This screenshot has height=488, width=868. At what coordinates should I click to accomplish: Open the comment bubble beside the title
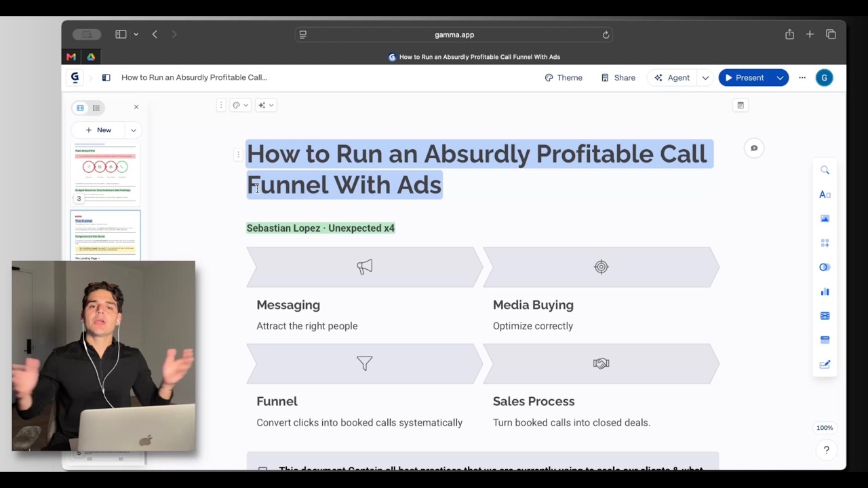pos(754,148)
